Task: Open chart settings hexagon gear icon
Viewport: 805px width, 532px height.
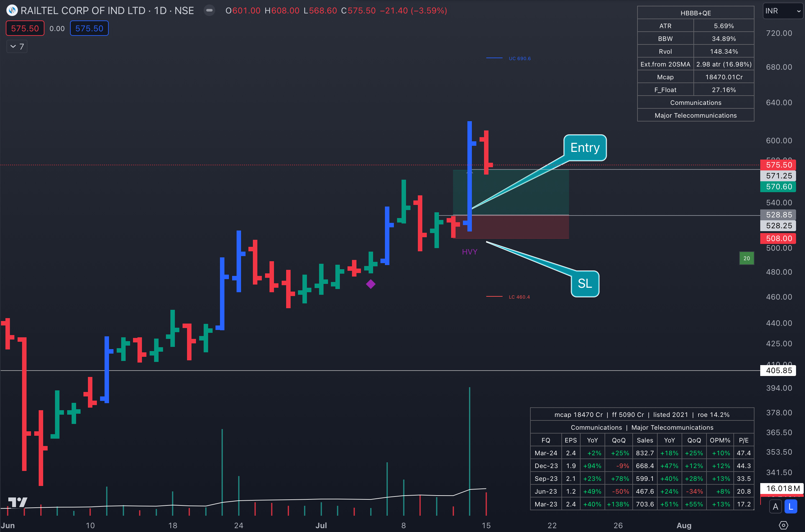Action: pos(783,525)
